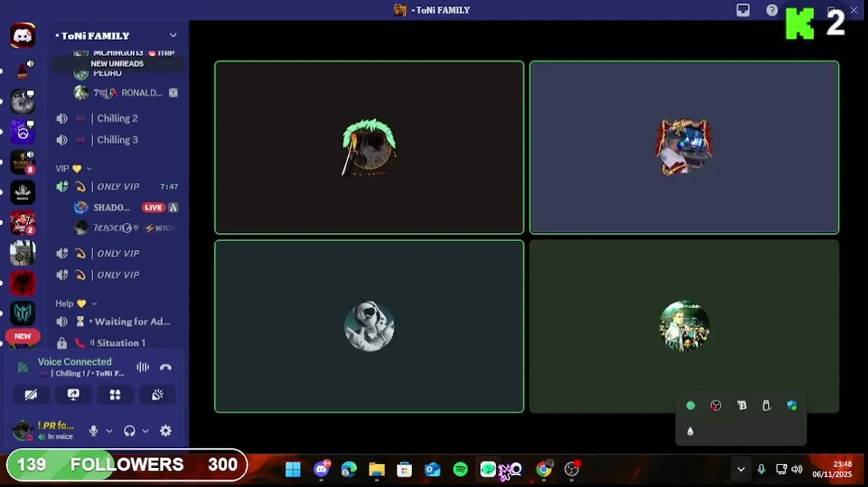This screenshot has height=487, width=868.
Task: Open Discord from the taskbar
Action: (x=322, y=469)
